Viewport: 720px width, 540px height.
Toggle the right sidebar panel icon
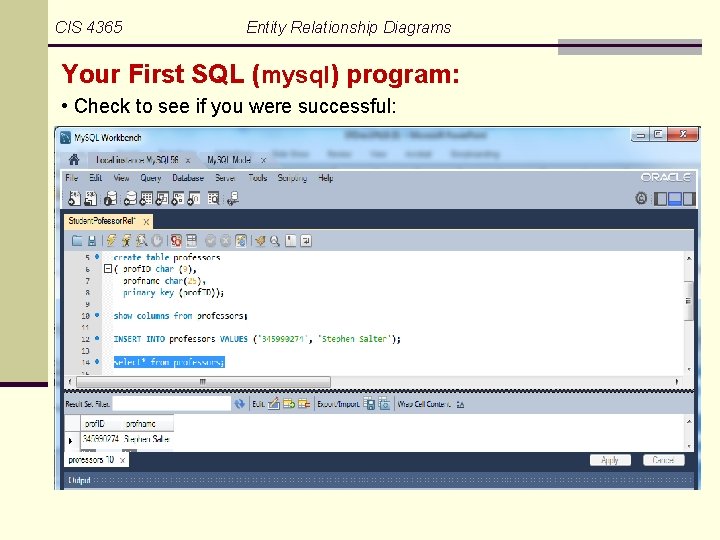point(689,199)
